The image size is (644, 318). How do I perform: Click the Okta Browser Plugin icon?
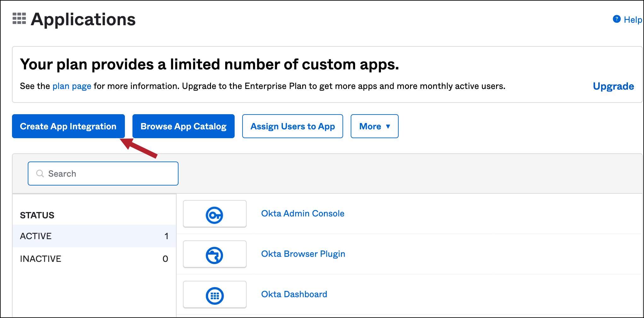pos(214,255)
